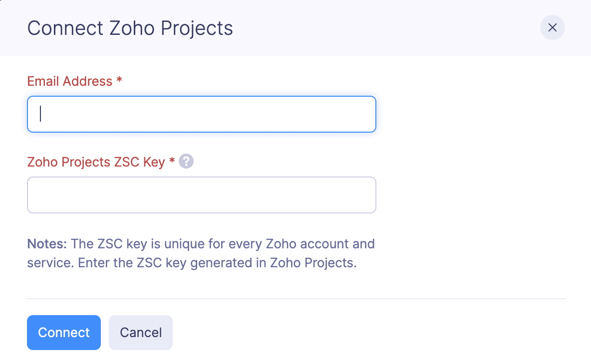Image resolution: width=591 pixels, height=364 pixels.
Task: Click the ZSC Key help question mark icon
Action: click(186, 162)
